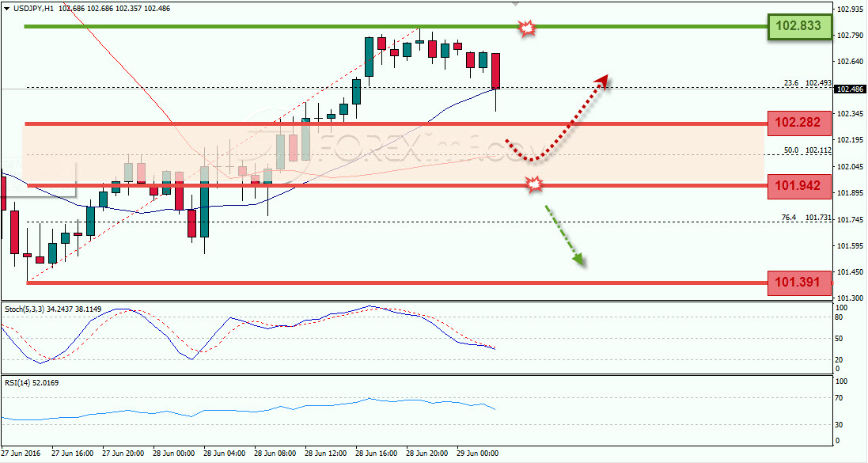Click the 28 Jun 04:00 time axis label
Viewport: 868px width, 463px height.
point(225,453)
